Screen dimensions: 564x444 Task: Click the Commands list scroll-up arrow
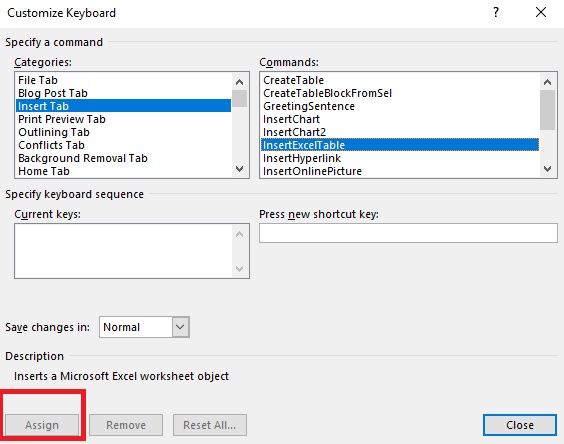click(x=547, y=82)
